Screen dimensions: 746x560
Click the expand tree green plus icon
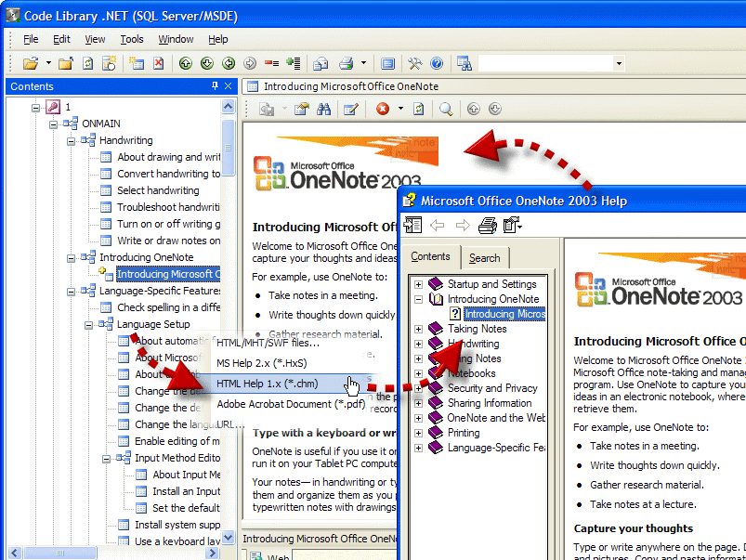point(294,63)
